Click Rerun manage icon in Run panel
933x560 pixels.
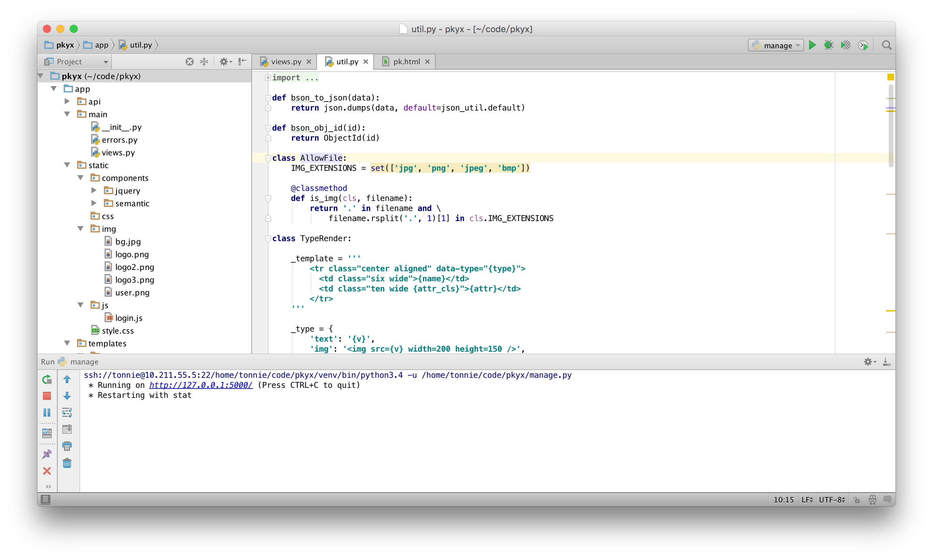(x=47, y=379)
